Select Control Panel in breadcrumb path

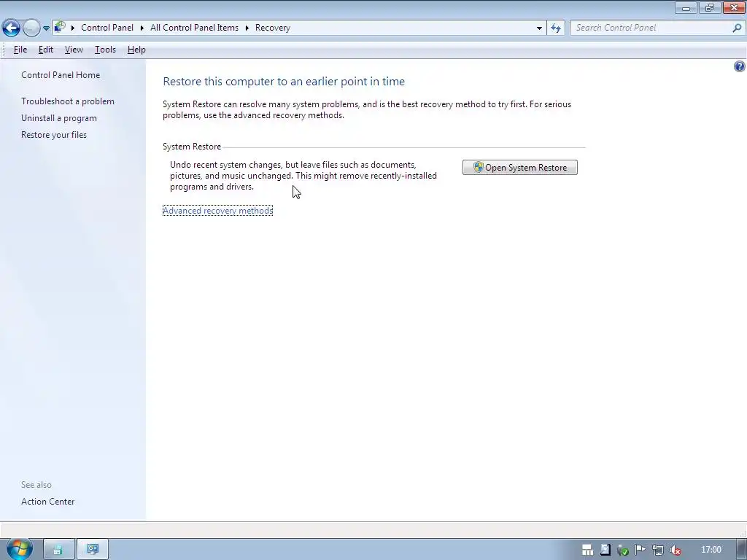coord(107,28)
